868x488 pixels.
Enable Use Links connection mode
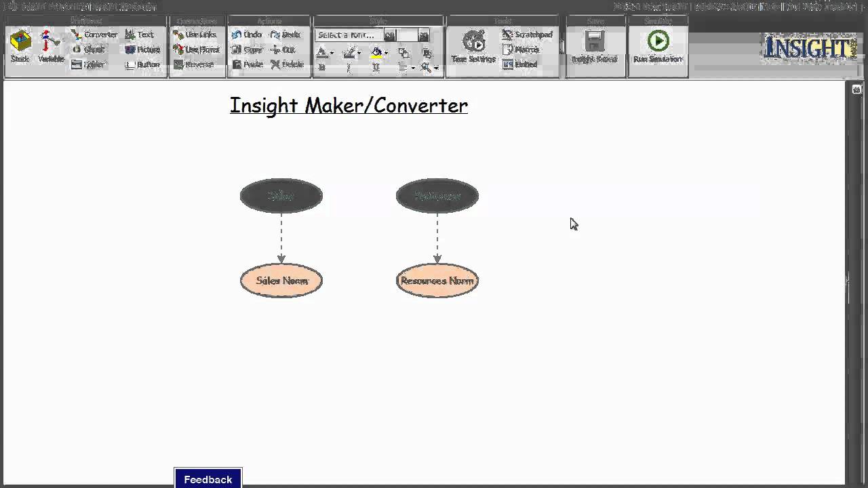pos(195,35)
